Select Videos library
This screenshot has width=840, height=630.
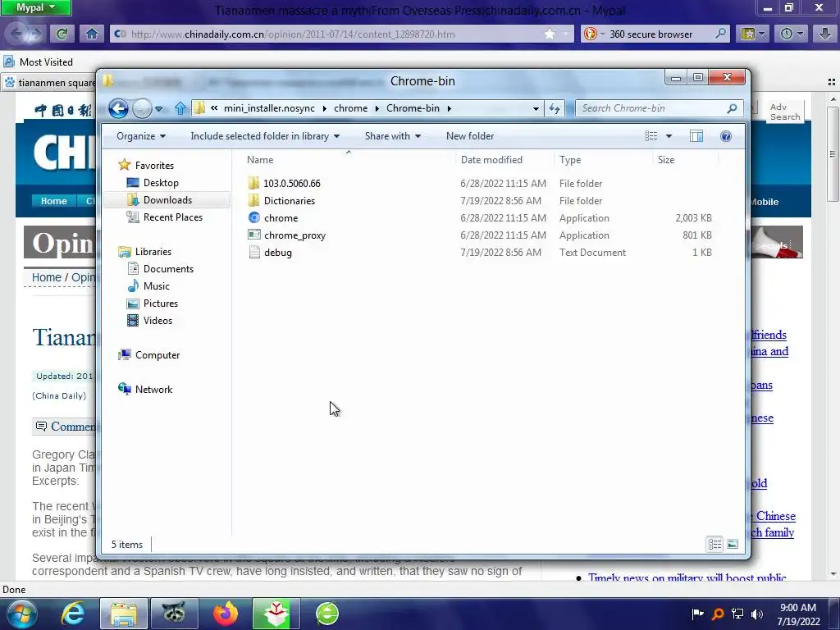[157, 321]
